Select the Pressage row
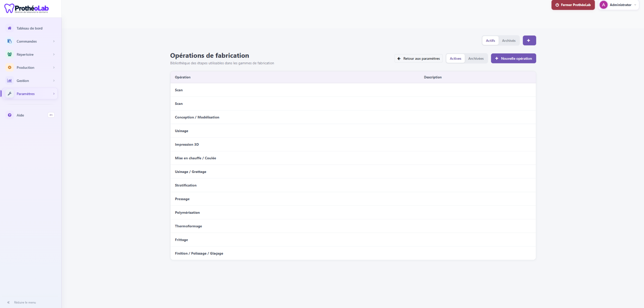The image size is (644, 308). click(353, 199)
